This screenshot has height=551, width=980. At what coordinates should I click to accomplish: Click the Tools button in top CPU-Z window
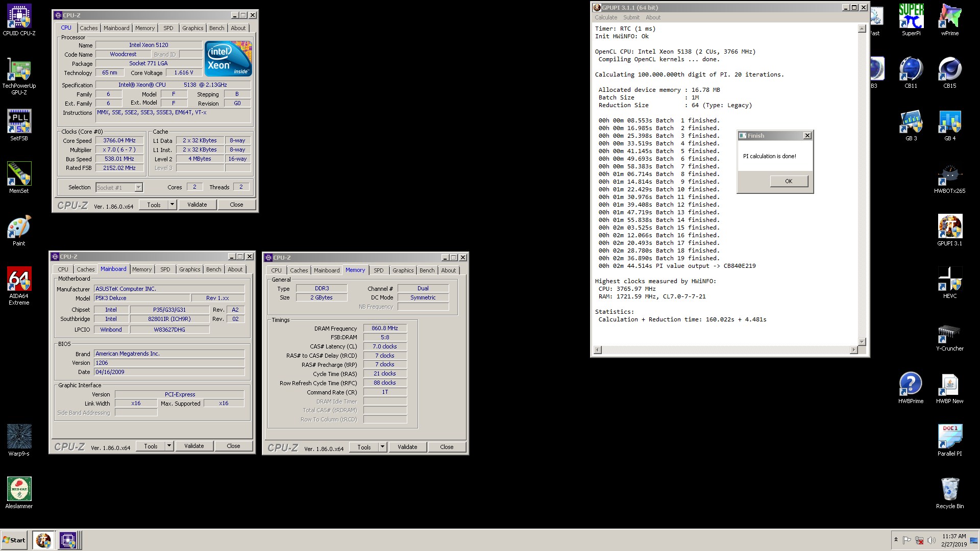[154, 205]
